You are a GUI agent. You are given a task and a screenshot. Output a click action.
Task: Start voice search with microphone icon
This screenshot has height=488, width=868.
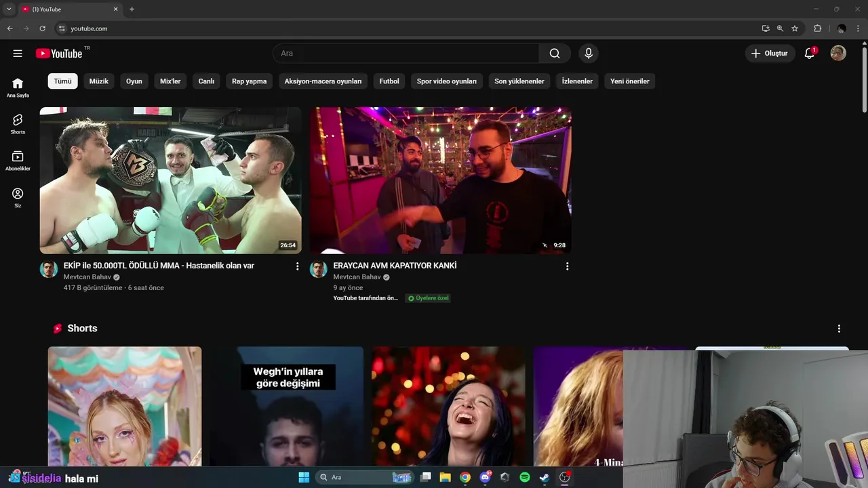click(x=589, y=54)
